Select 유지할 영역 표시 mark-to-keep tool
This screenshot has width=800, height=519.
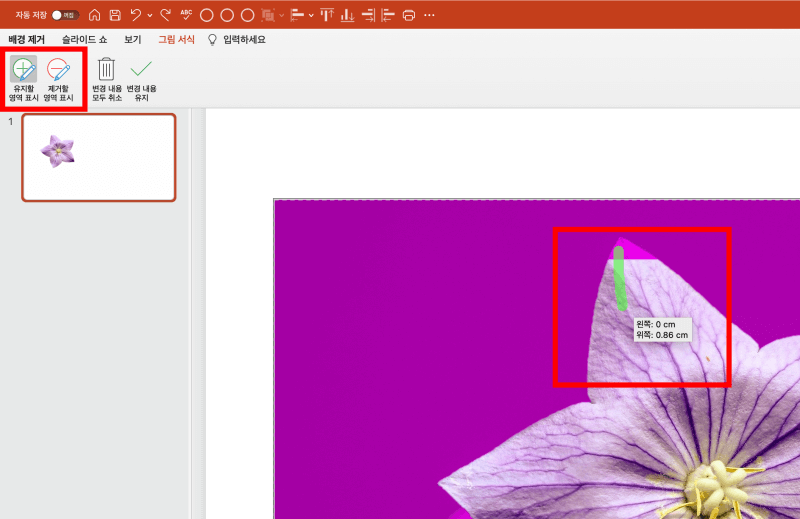(23, 79)
